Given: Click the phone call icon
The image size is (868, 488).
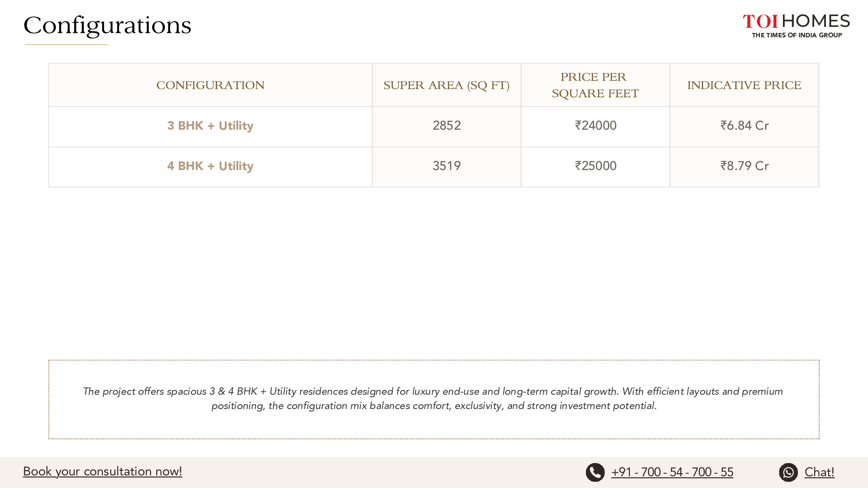Looking at the screenshot, I should tap(595, 472).
